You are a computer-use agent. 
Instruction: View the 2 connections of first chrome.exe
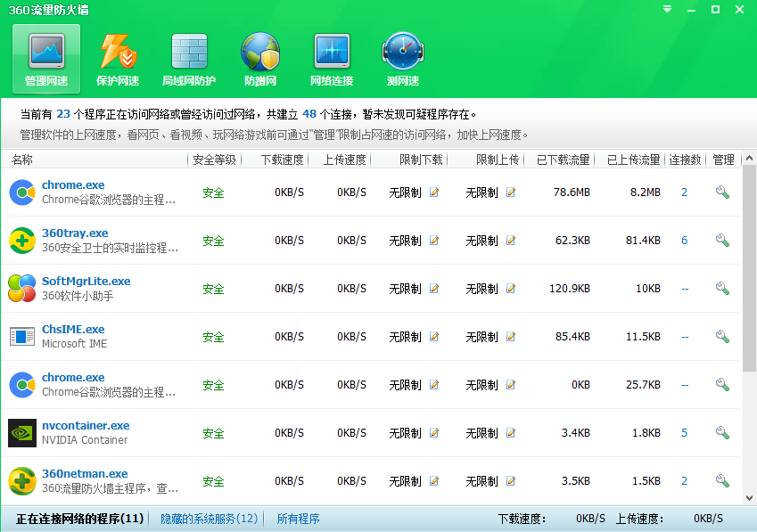[x=684, y=192]
